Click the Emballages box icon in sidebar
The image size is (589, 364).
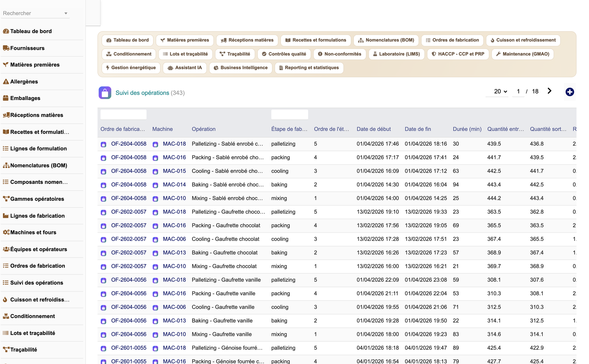click(x=6, y=98)
